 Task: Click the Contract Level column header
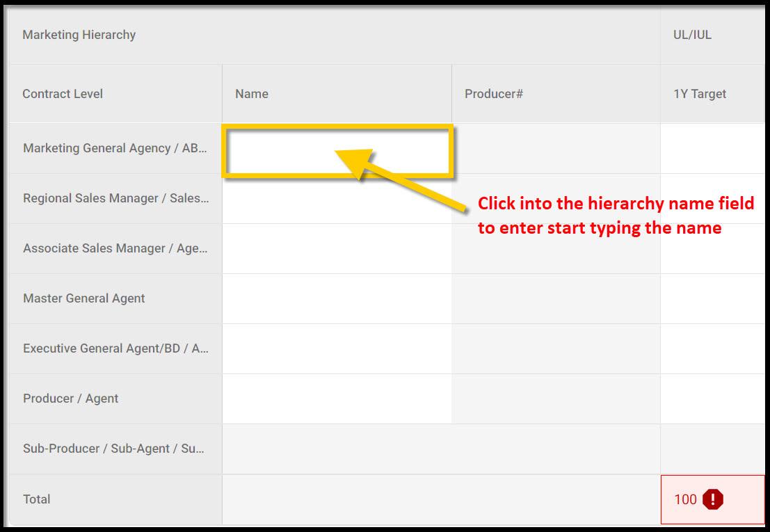point(63,94)
